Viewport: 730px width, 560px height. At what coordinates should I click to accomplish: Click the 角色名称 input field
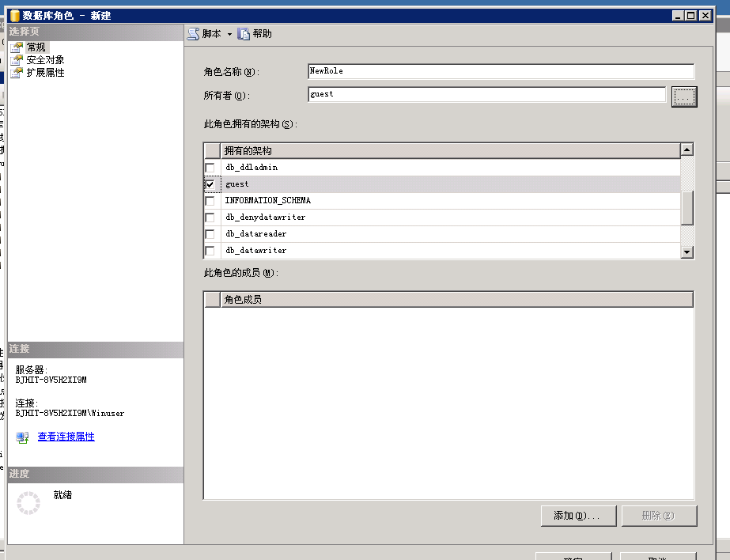501,71
